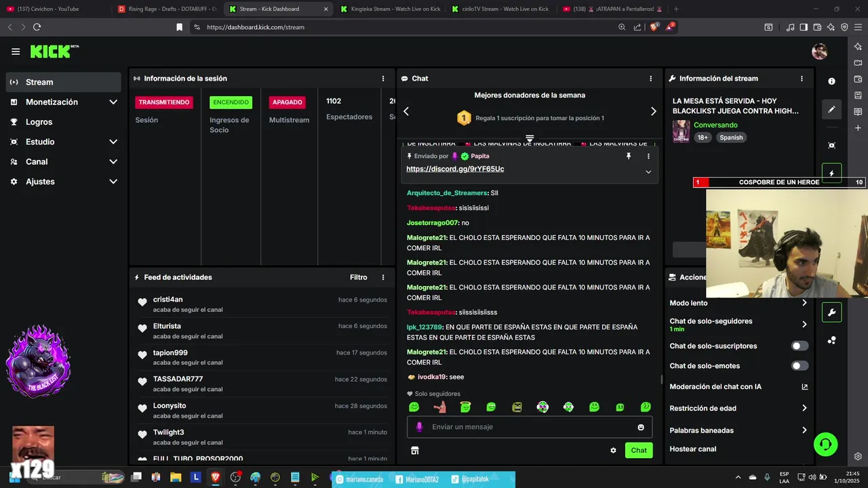Click the browser reload button
The width and height of the screenshot is (868, 488).
37,27
